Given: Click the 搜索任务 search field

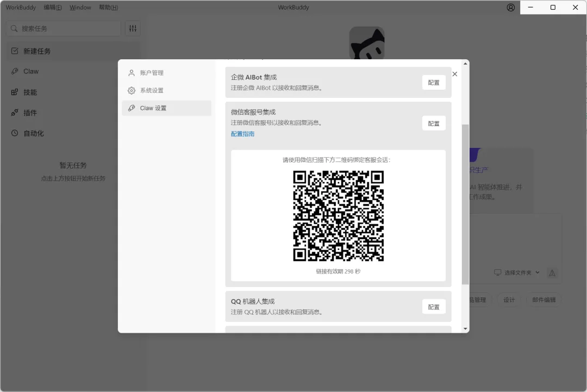Looking at the screenshot, I should [64, 28].
